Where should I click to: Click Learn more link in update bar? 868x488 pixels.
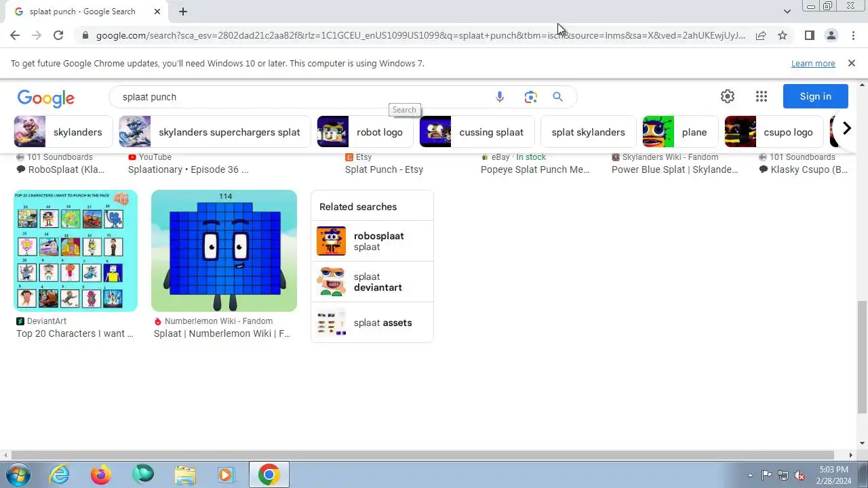(813, 63)
